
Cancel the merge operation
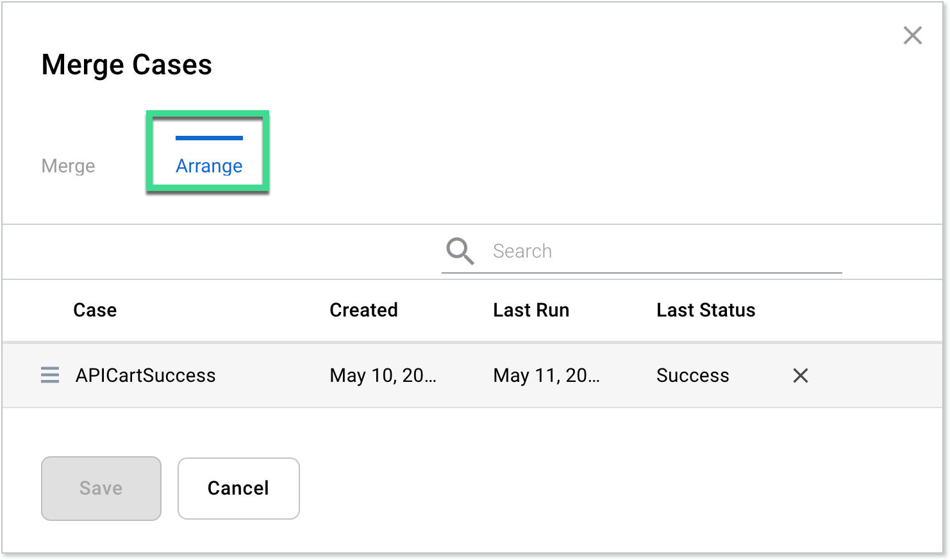(x=238, y=488)
